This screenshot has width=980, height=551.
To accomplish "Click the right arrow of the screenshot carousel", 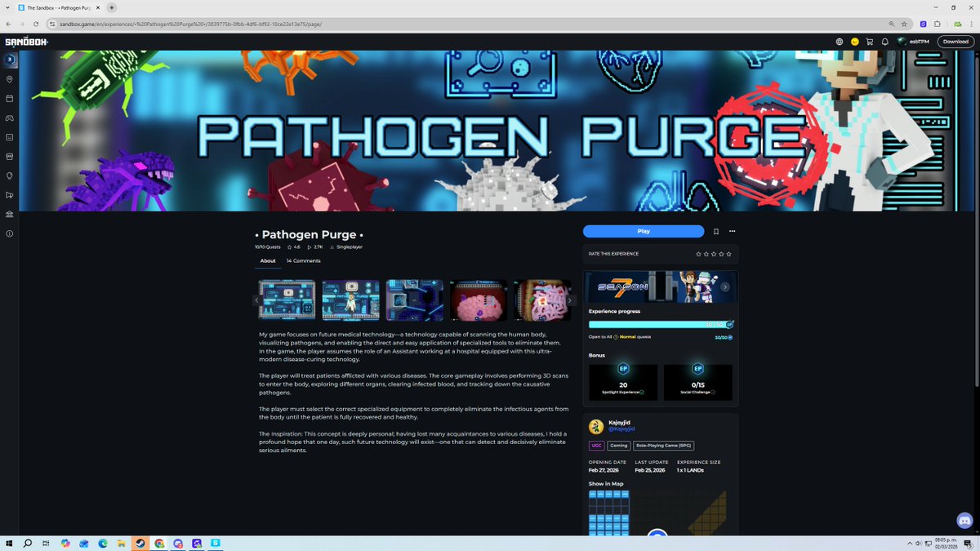I will [571, 300].
